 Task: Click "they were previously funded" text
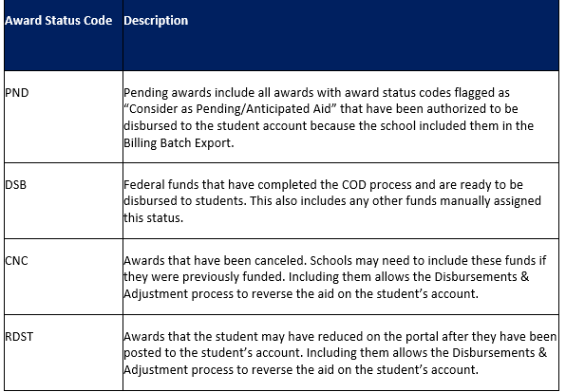204,277
